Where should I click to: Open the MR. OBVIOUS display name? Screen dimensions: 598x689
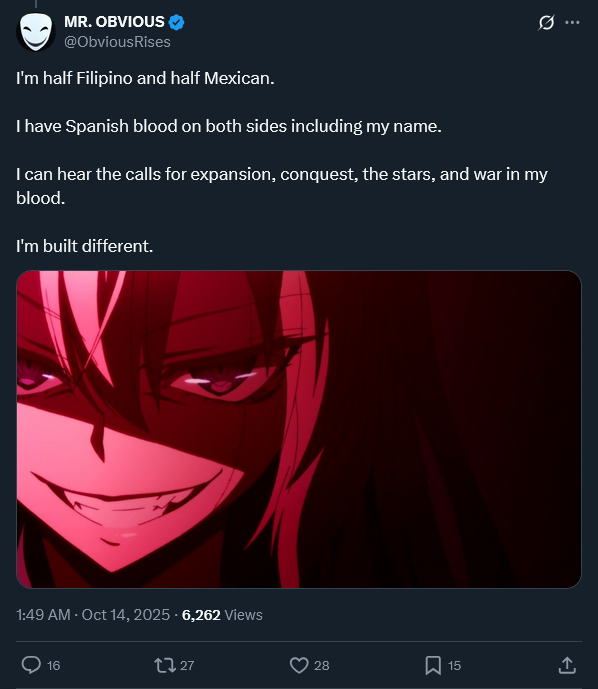coord(114,22)
